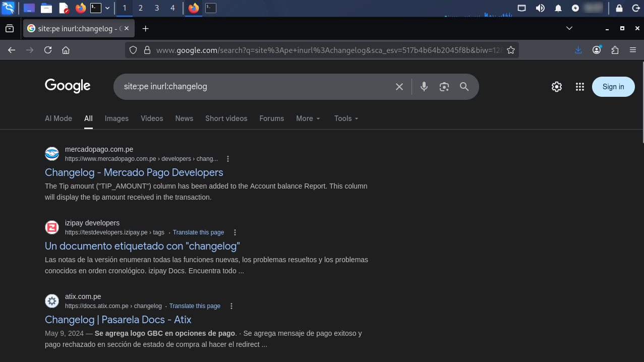The width and height of the screenshot is (644, 362).
Task: Clear the search box text
Action: (399, 87)
